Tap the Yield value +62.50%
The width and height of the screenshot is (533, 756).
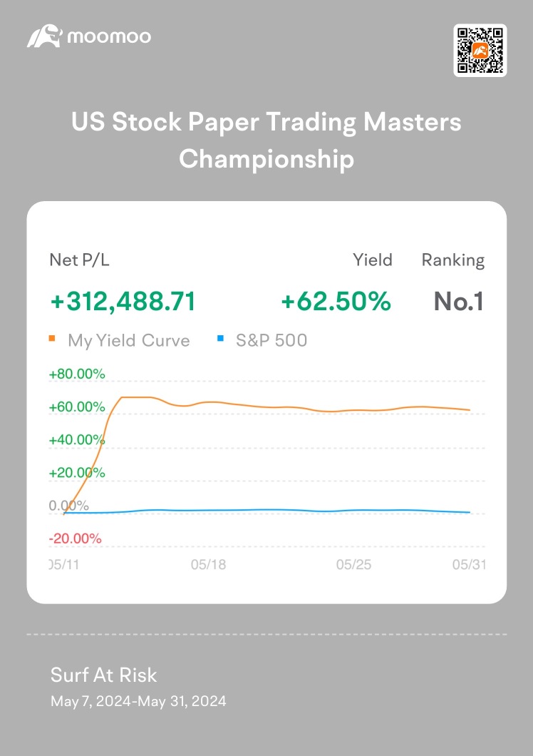pyautogui.click(x=336, y=302)
